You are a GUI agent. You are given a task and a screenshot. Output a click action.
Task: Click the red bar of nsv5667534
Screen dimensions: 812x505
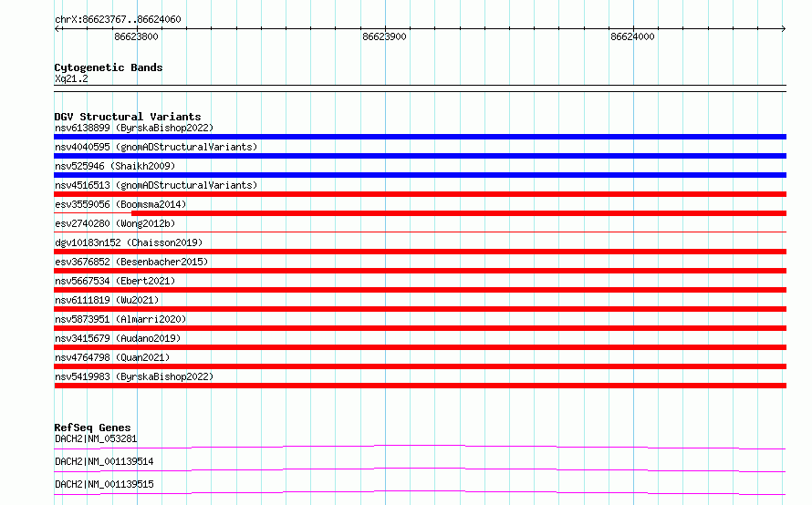tap(420, 290)
